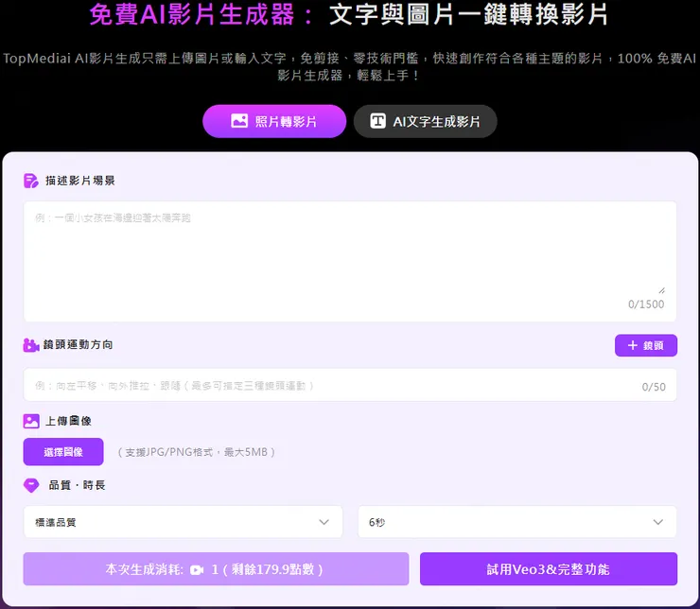Click the 上傳圖像 label
The width and height of the screenshot is (700, 609).
click(69, 421)
